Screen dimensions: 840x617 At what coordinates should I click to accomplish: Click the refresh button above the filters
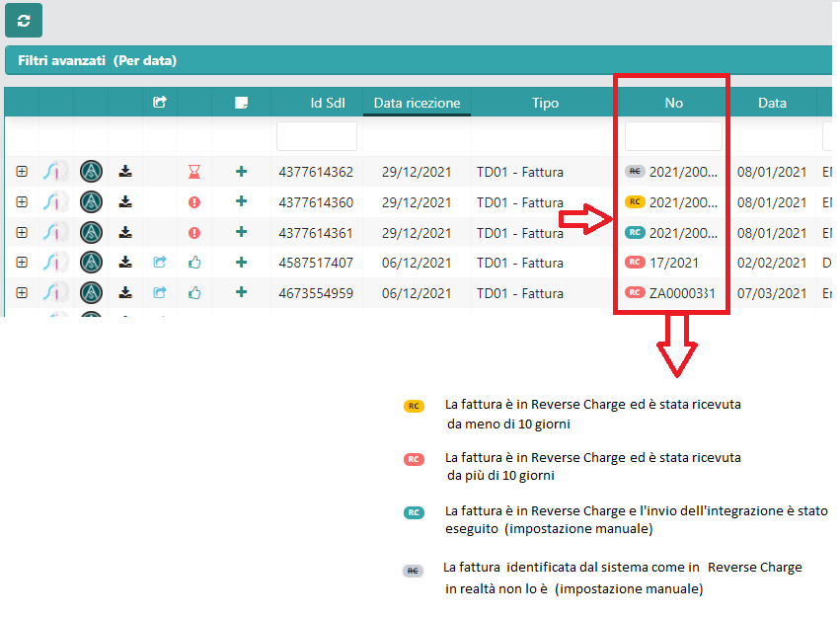pos(24,21)
